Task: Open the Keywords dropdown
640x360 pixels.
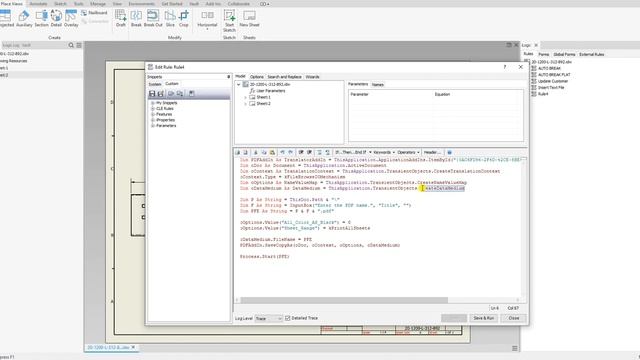Action: (384, 152)
